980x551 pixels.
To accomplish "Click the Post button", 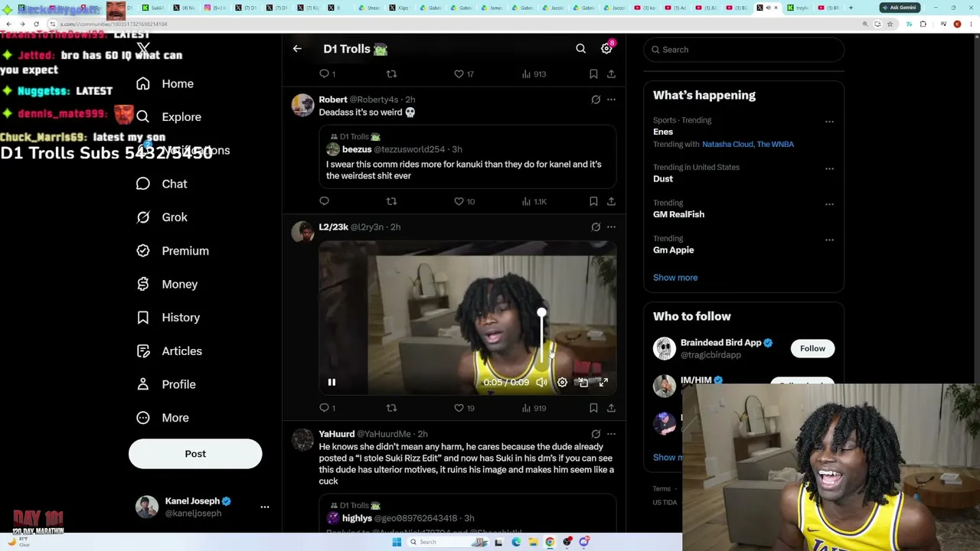I will click(x=195, y=454).
